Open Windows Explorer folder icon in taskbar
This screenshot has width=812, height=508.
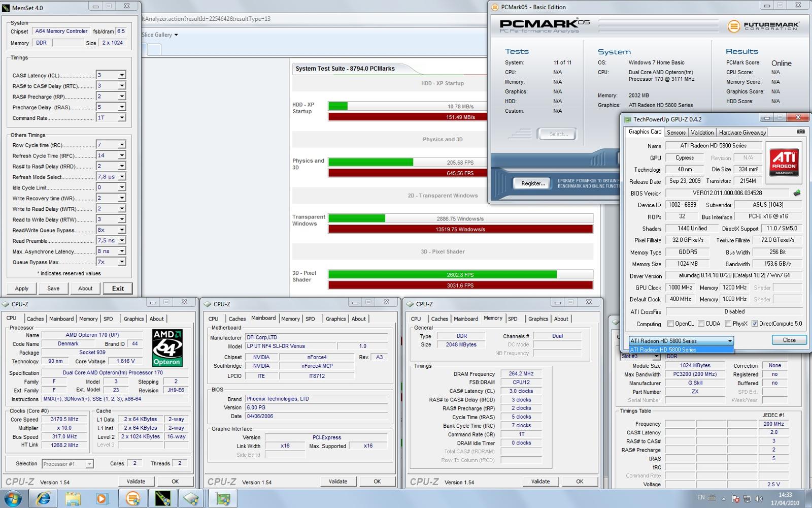73,498
